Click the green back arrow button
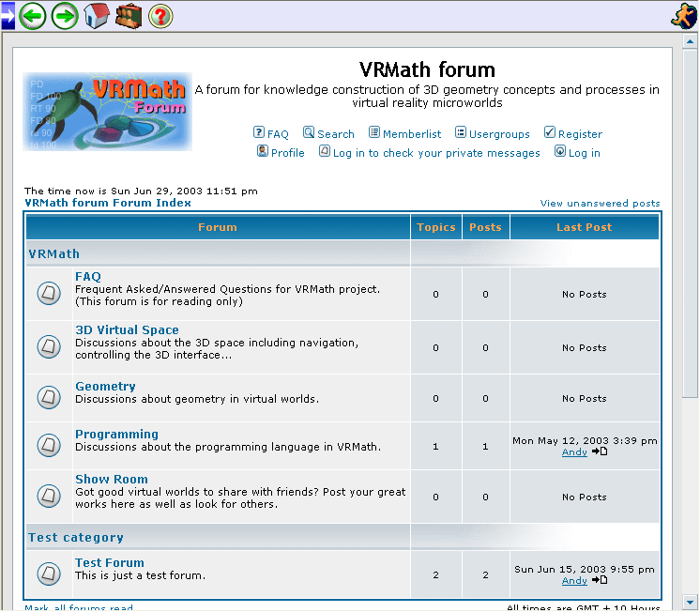Image resolution: width=700 pixels, height=612 pixels. point(33,16)
